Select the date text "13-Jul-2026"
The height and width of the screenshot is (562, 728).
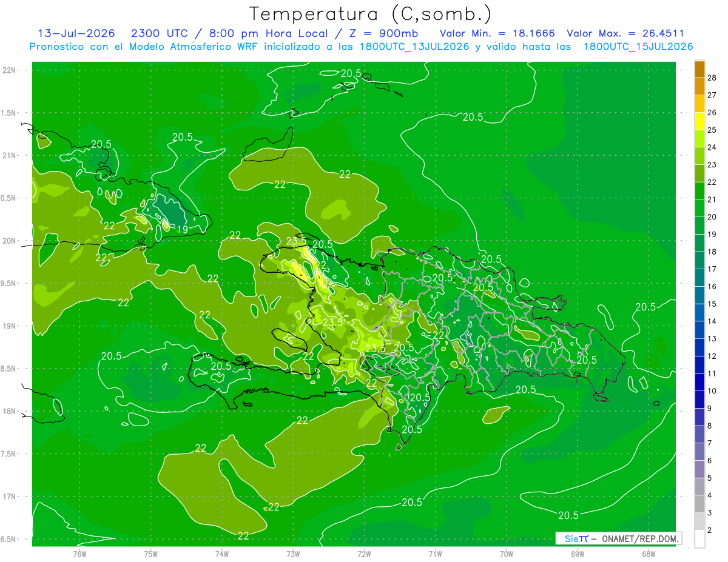point(76,33)
